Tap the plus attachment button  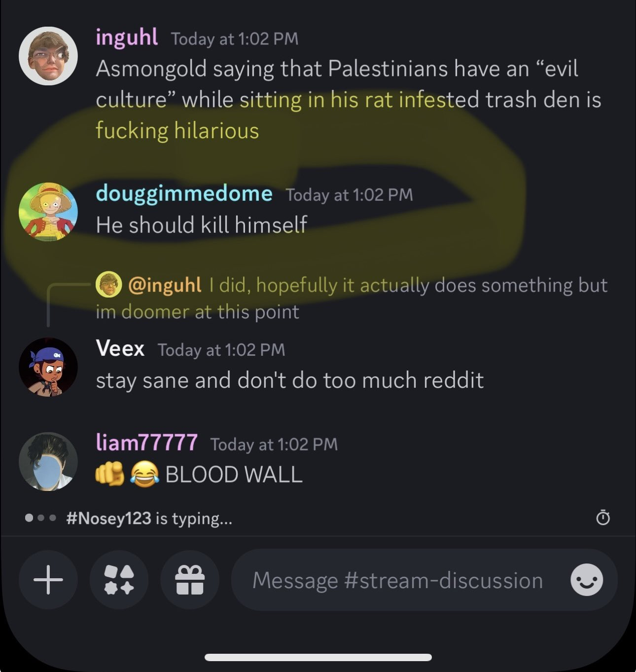(x=48, y=580)
